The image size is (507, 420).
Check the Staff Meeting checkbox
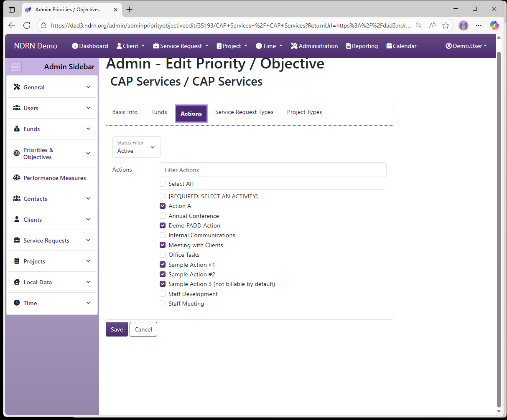[x=163, y=304]
